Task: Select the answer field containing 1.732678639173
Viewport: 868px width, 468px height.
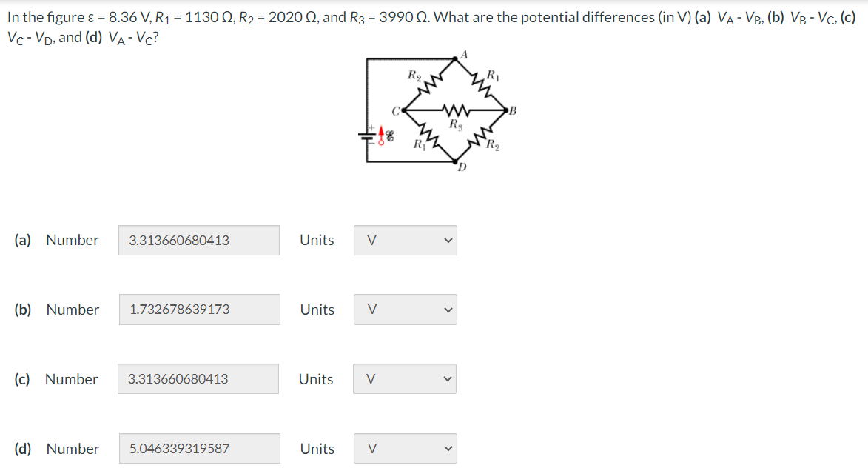Action: click(x=199, y=310)
